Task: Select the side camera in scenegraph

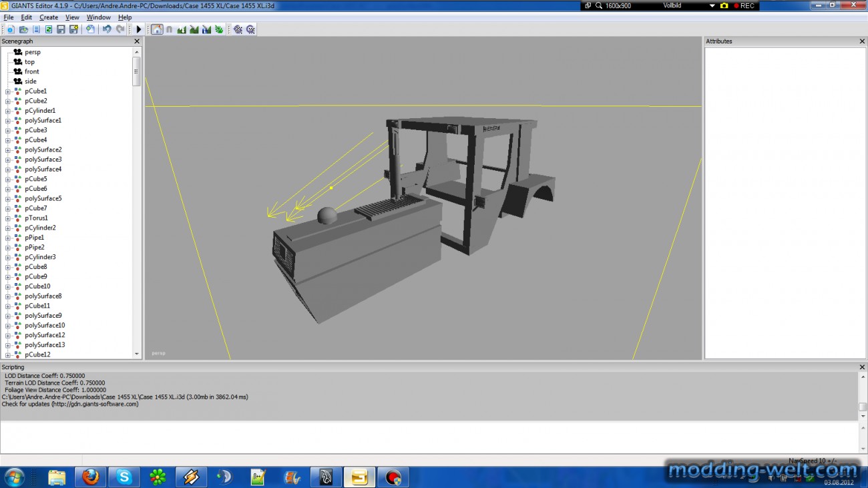Action: click(31, 81)
